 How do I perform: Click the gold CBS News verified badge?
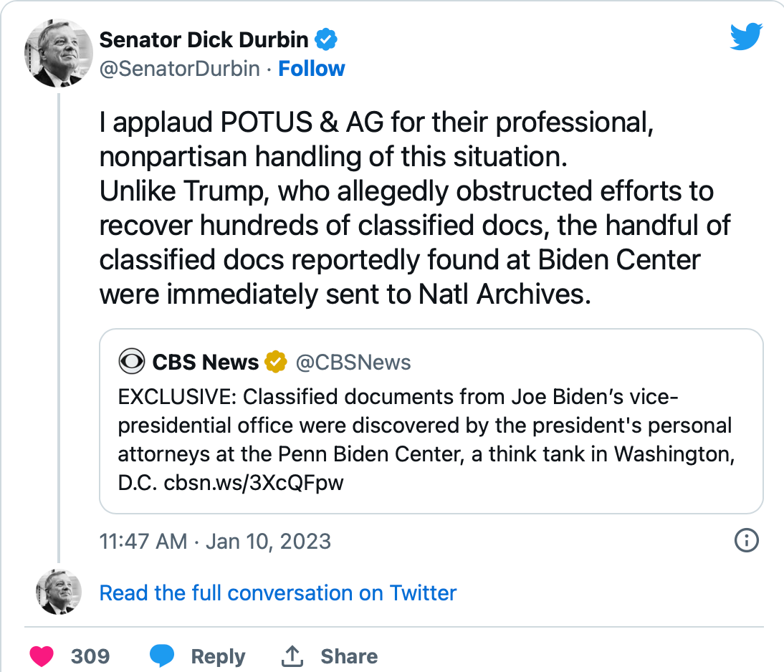pos(277,362)
